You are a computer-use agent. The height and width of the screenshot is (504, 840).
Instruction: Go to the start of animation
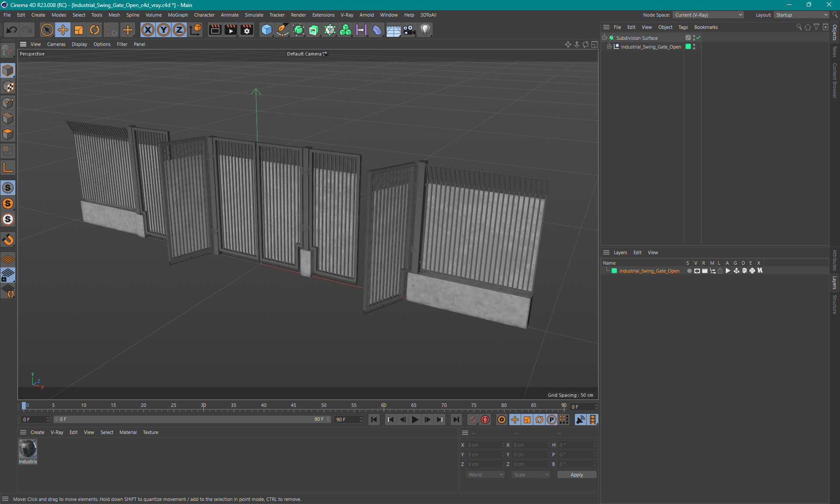[x=374, y=420]
